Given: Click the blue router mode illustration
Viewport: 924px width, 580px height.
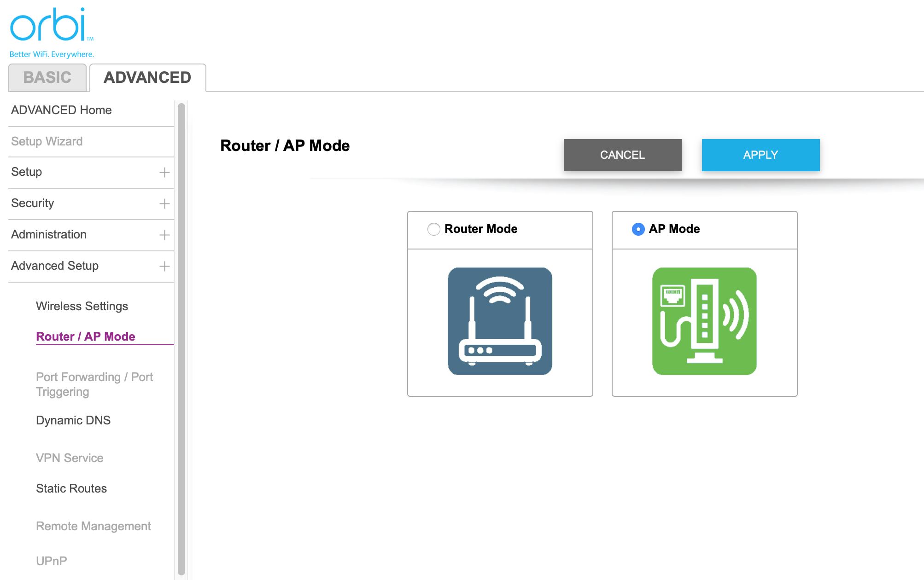Looking at the screenshot, I should [500, 321].
